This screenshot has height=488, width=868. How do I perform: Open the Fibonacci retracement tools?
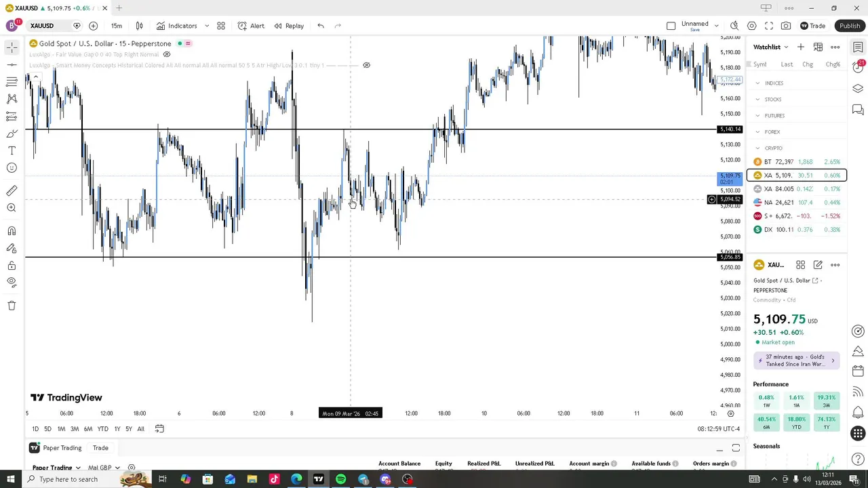[x=12, y=81]
